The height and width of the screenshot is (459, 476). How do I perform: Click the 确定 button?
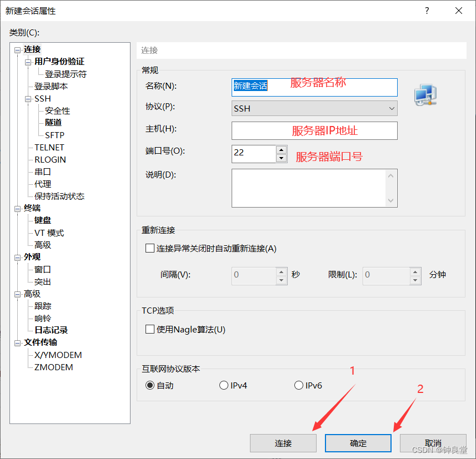click(358, 443)
